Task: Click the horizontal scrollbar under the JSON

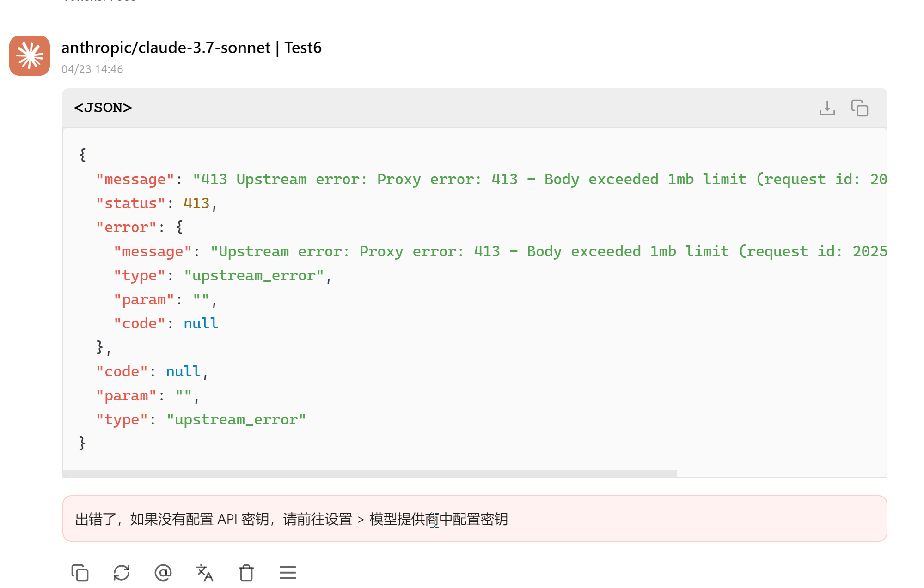Action: 369,473
